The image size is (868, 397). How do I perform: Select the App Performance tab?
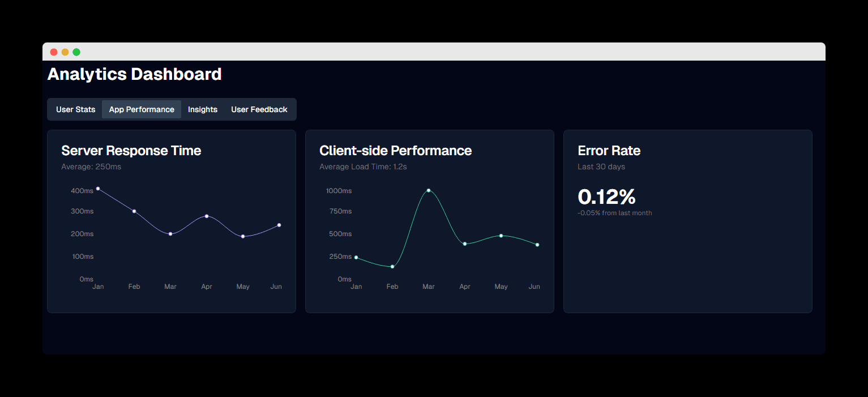coord(142,109)
